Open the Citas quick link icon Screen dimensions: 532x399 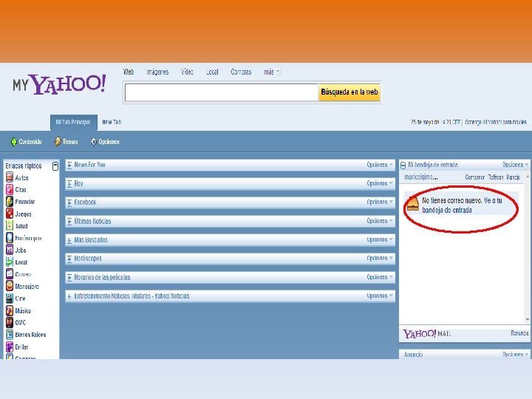click(10, 189)
